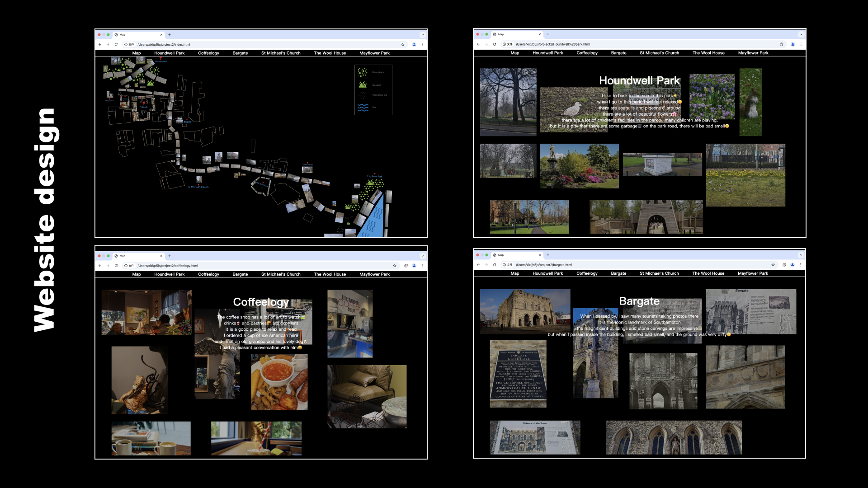
Task: Open three-dot Chrome menu in Houndwell park window
Action: (x=801, y=44)
